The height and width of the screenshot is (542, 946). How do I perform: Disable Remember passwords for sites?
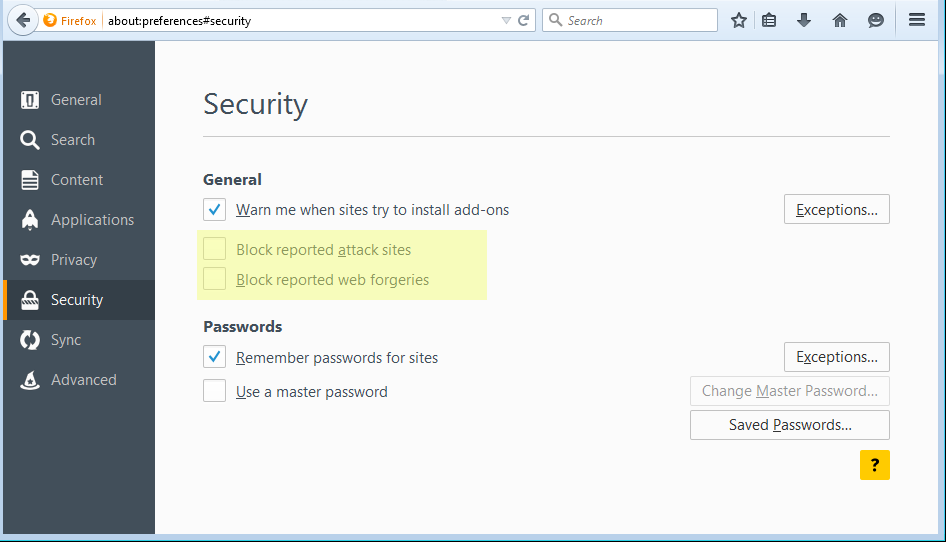215,357
